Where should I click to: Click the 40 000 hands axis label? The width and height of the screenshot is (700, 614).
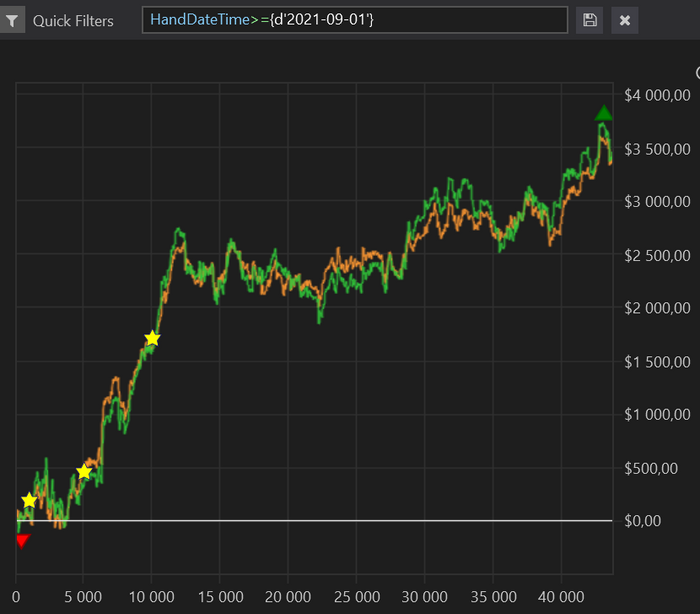tap(561, 597)
